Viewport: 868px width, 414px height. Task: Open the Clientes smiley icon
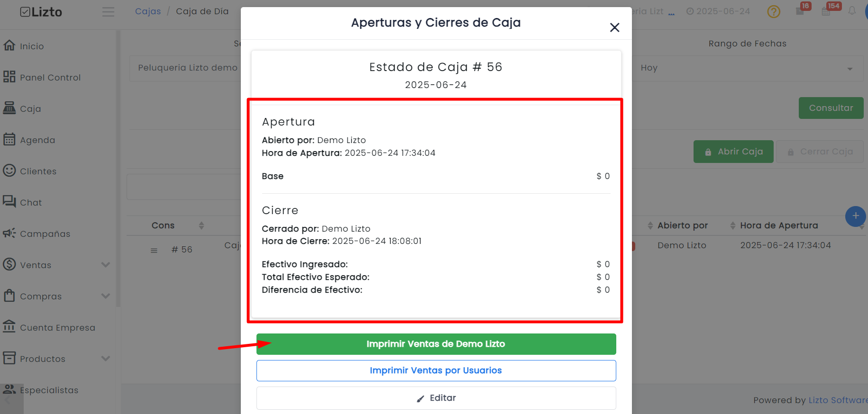click(x=9, y=171)
